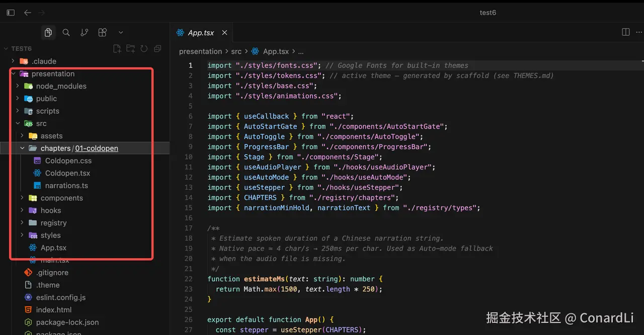The width and height of the screenshot is (644, 335).
Task: Collapse all folders in explorer
Action: point(157,49)
